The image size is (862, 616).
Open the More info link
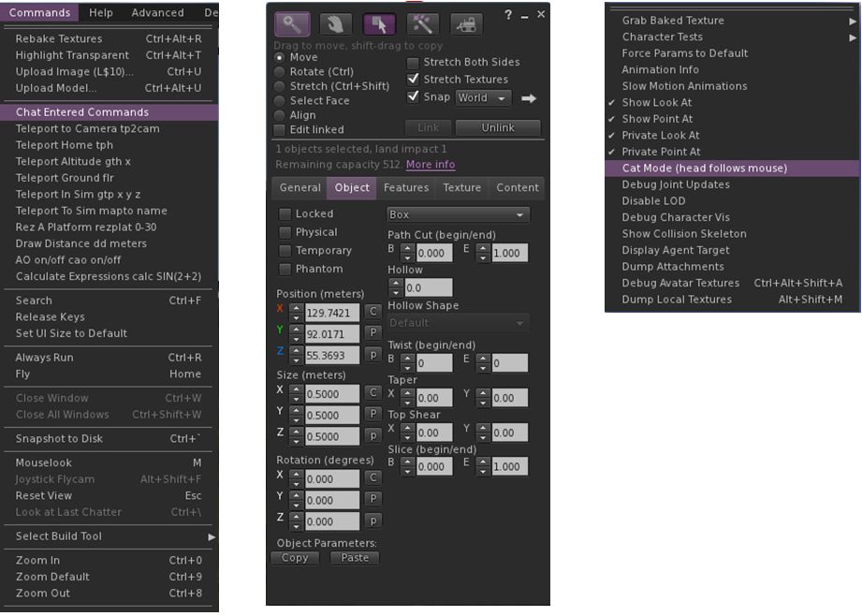click(x=431, y=165)
